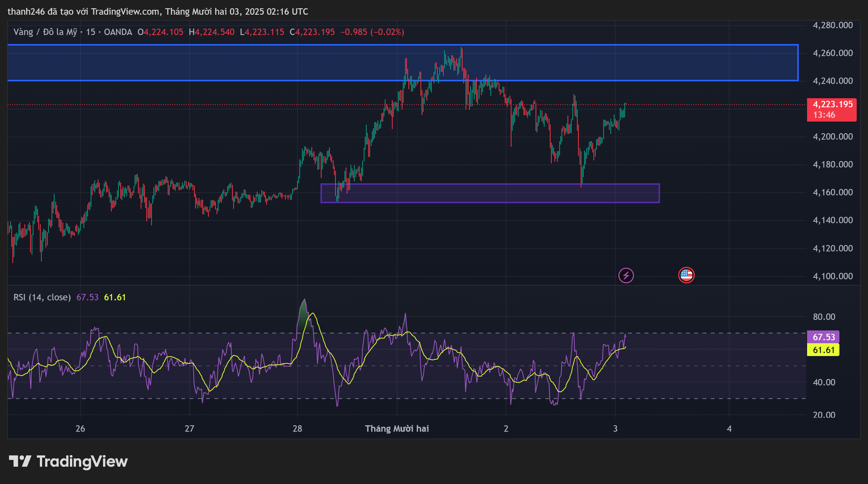Click the 4,260.000 price axis label
The height and width of the screenshot is (484, 868).
(833, 53)
